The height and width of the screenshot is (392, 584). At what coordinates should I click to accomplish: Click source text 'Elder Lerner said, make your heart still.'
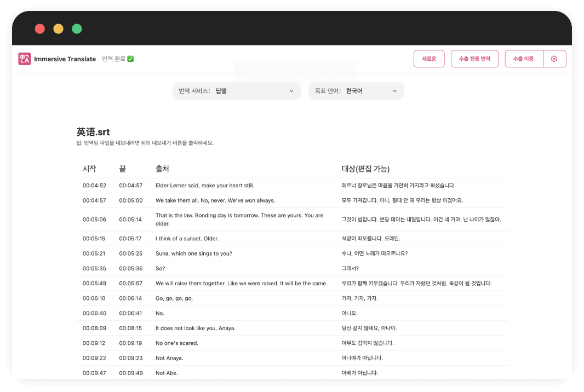tap(205, 186)
